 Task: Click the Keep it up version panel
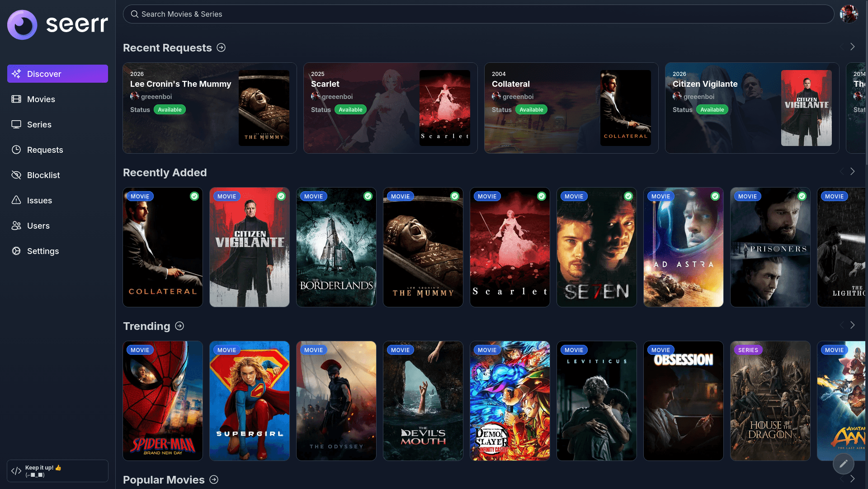57,471
